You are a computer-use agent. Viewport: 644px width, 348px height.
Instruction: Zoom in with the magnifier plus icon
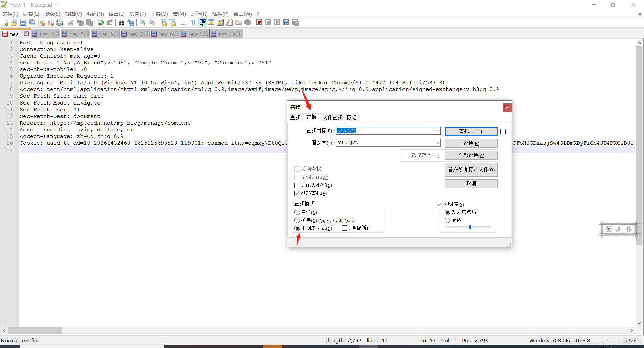[x=142, y=22]
